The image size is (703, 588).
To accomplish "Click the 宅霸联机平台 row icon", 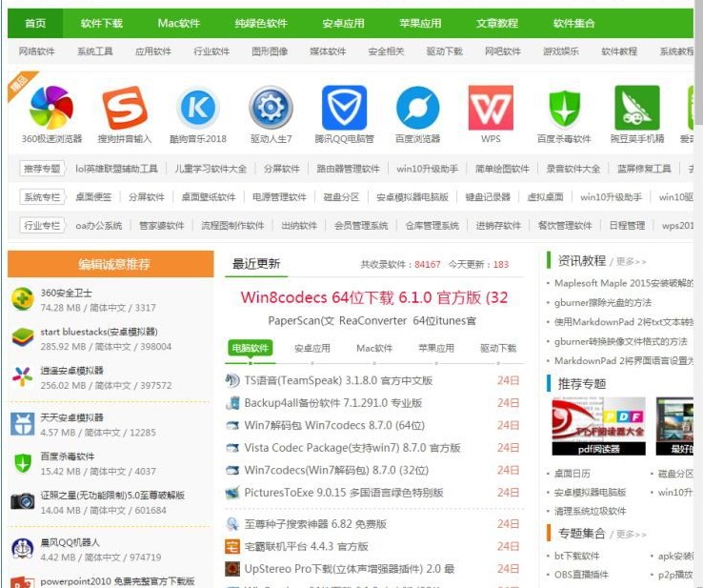I will point(231,546).
